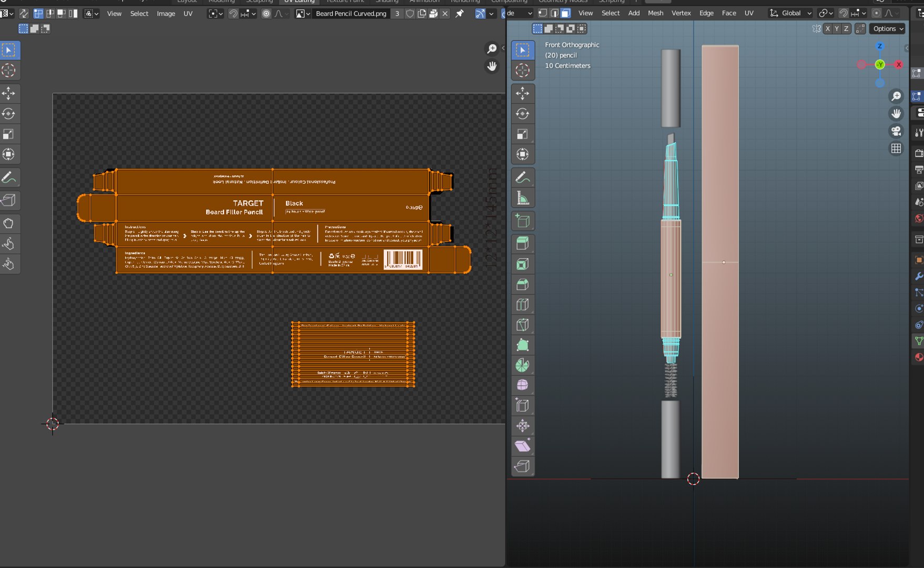
Task: Open the image browse dropdown
Action: click(x=303, y=14)
